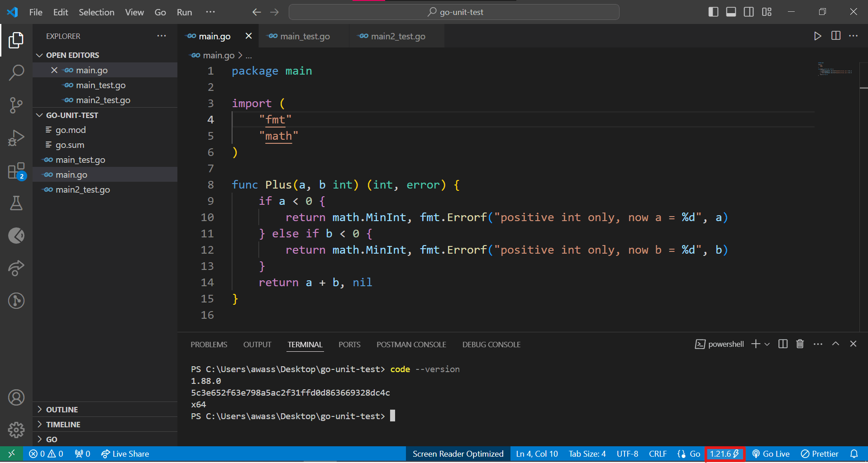The width and height of the screenshot is (868, 463).
Task: Open the Live Share activity bar icon
Action: pyautogui.click(x=16, y=268)
